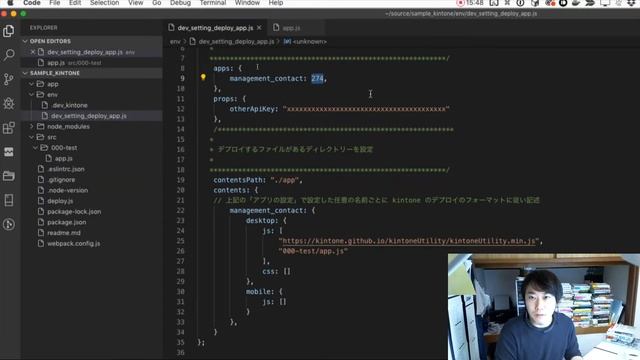Open .node-version file
Screen dimensions: 640x360
(x=67, y=190)
